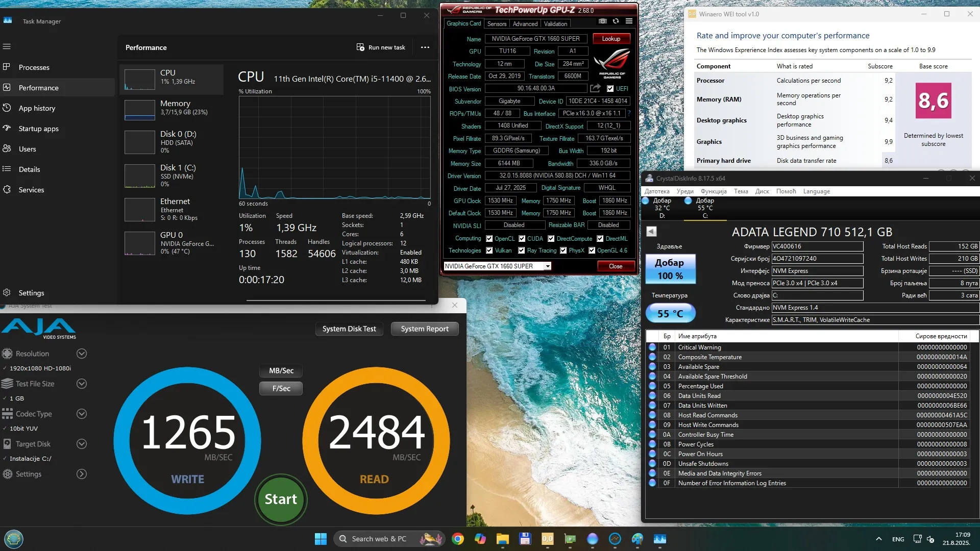The image size is (980, 551).
Task: Open the GPU-Z hamburger menu icon
Action: pyautogui.click(x=629, y=21)
